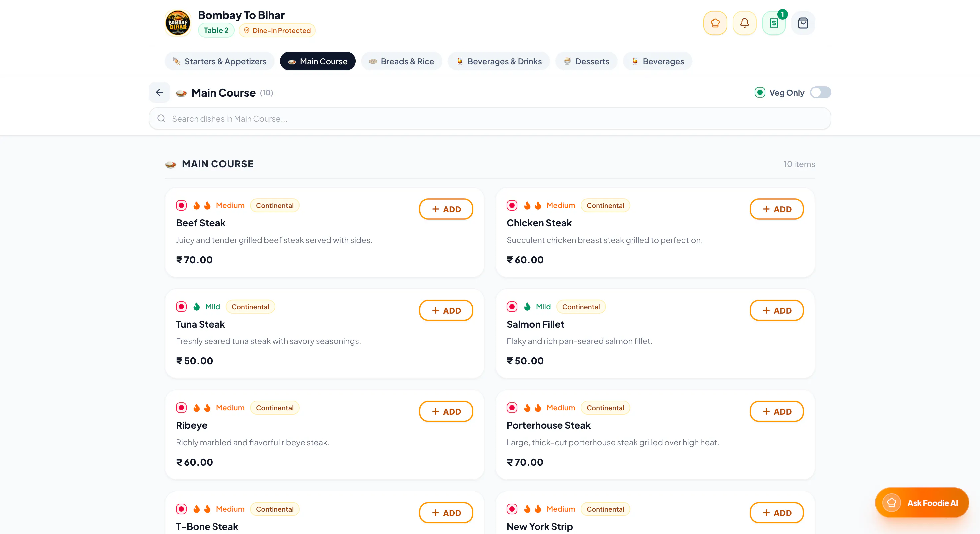The height and width of the screenshot is (534, 980).
Task: Open the bill receipt icon with badge
Action: point(774,23)
